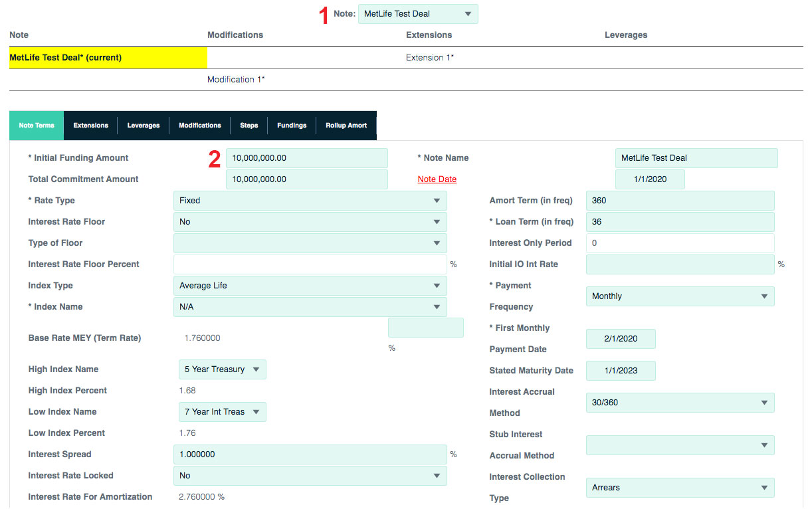812x509 pixels.
Task: Click the Modifications column header
Action: pos(235,35)
